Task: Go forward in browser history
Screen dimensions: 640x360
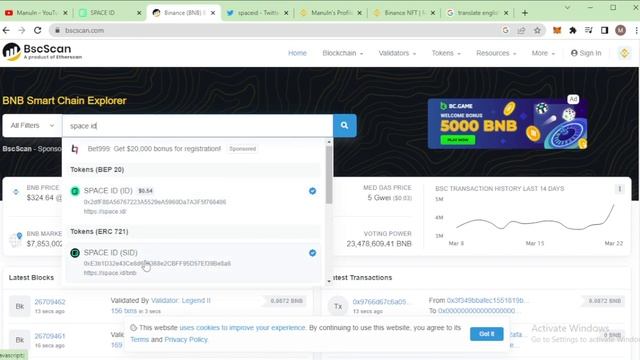Action: pyautogui.click(x=22, y=30)
